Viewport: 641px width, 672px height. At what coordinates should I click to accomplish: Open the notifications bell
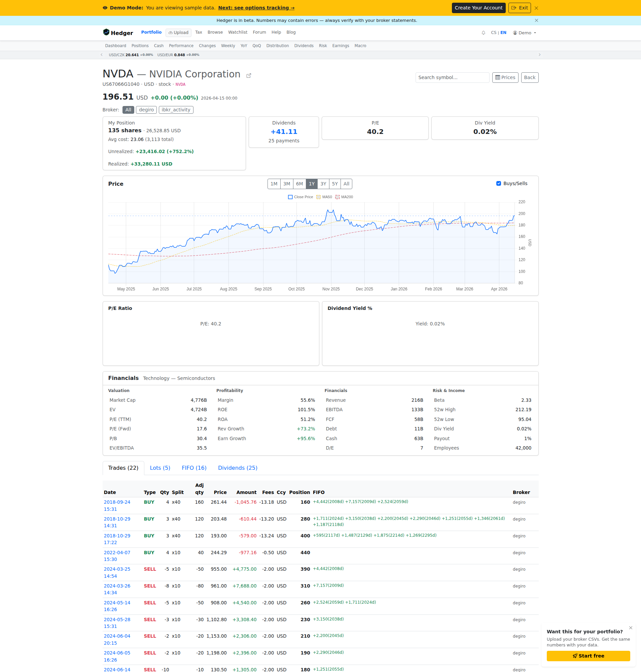tap(483, 33)
